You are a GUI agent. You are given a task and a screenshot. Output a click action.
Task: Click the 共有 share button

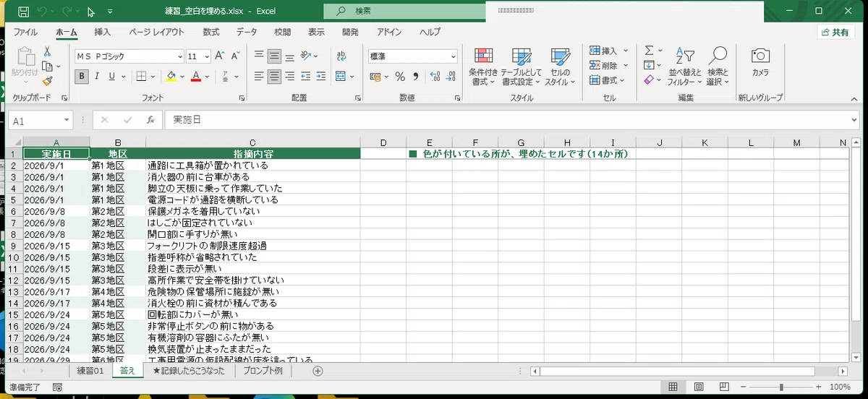[835, 33]
